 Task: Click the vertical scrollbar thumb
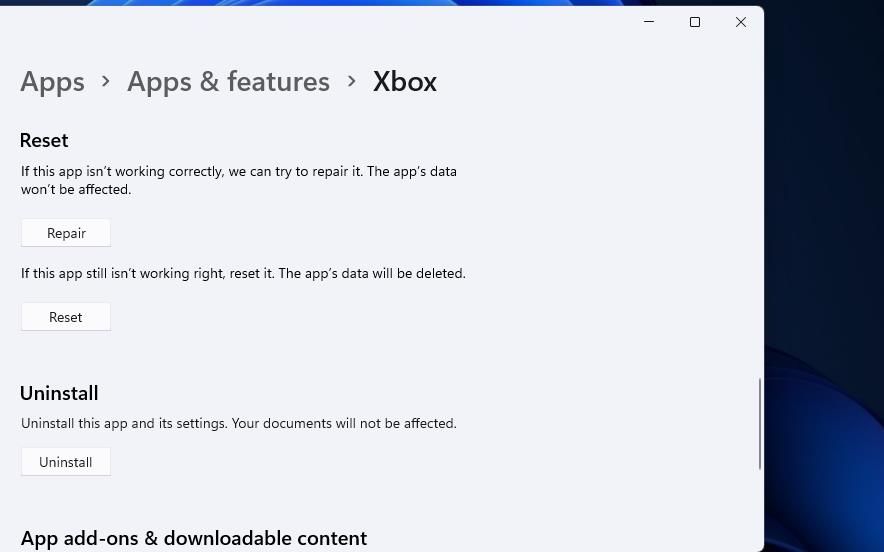point(760,423)
